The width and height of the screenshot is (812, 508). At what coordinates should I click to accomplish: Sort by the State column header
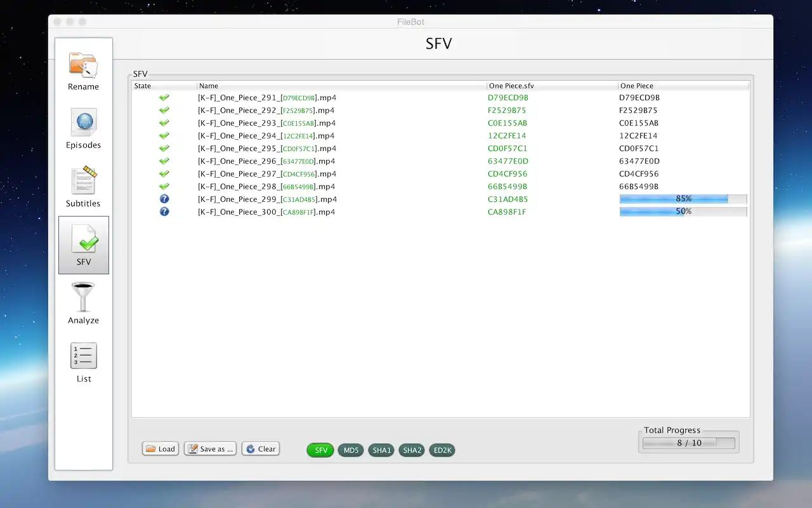(164, 86)
